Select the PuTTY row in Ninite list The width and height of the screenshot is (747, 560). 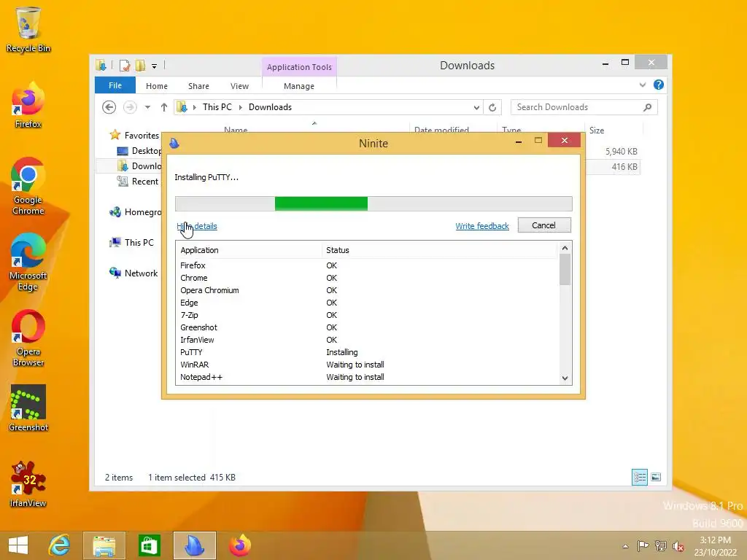pos(368,352)
